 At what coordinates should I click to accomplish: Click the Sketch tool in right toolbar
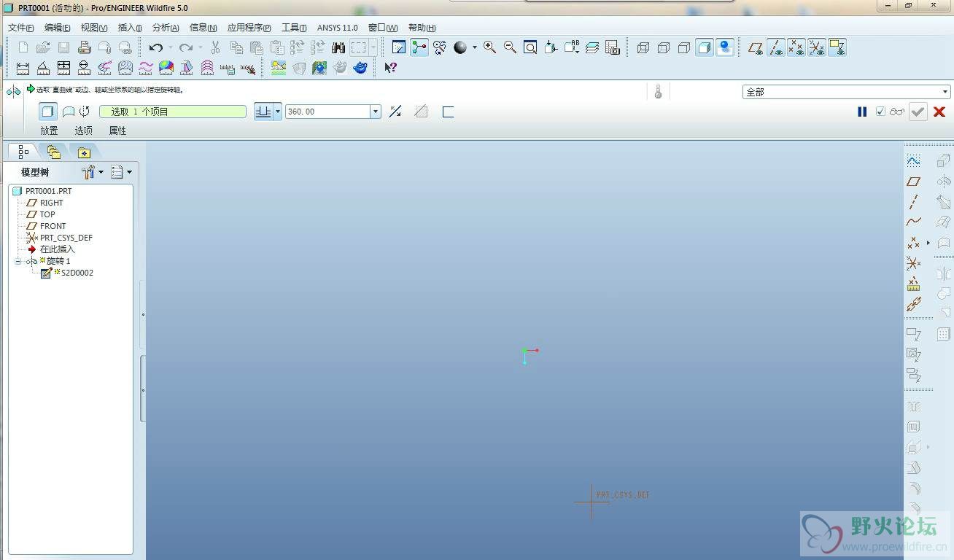click(x=913, y=160)
